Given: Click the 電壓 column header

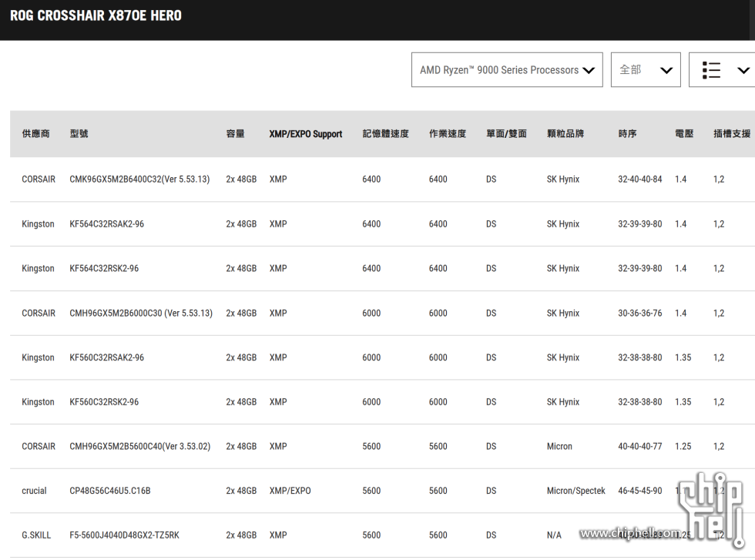Looking at the screenshot, I should click(x=684, y=133).
